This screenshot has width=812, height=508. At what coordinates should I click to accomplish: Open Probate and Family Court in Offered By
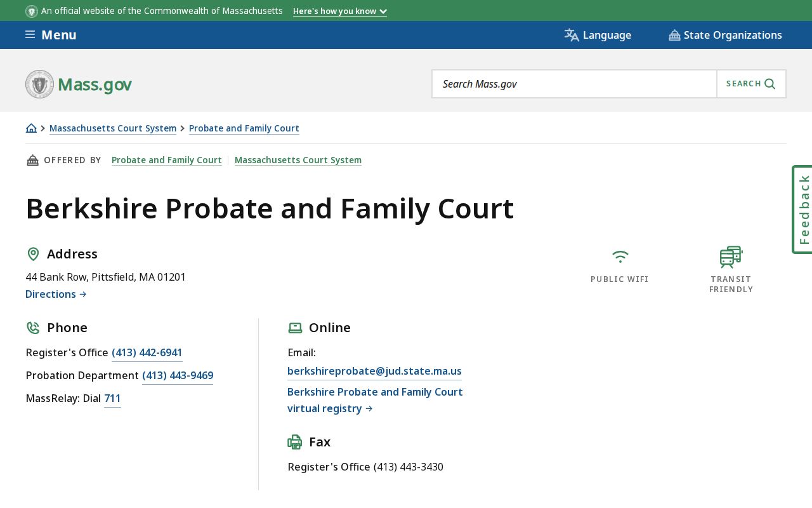pyautogui.click(x=167, y=160)
